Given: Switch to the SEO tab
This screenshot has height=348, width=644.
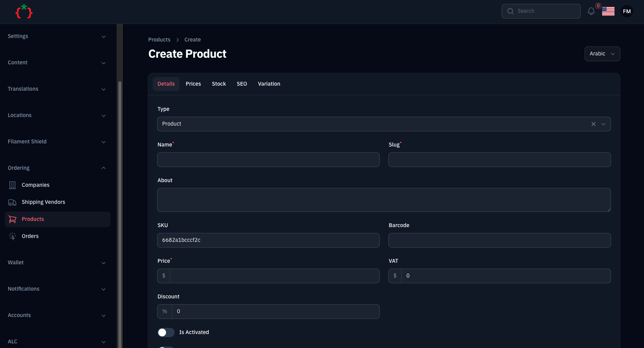Looking at the screenshot, I should point(242,84).
